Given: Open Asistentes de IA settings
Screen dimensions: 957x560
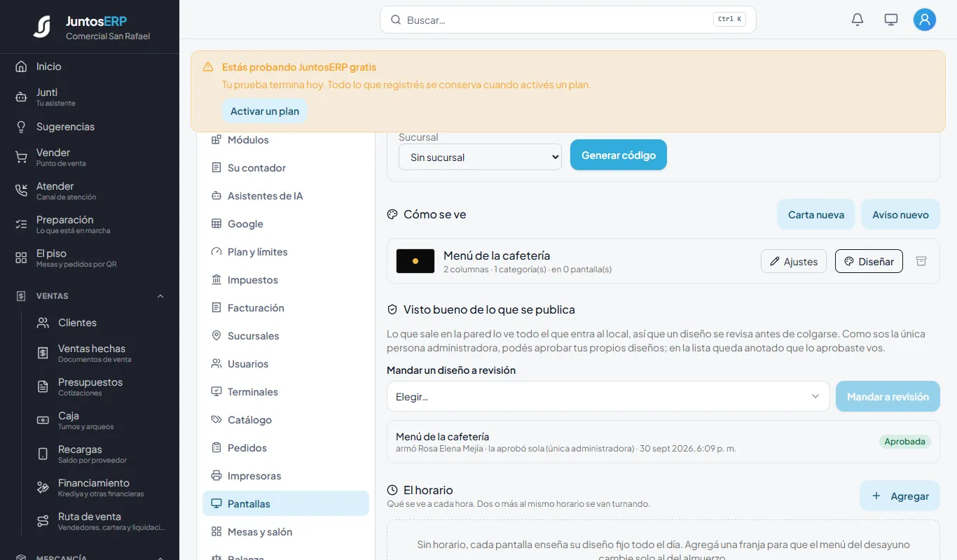Looking at the screenshot, I should [x=286, y=196].
